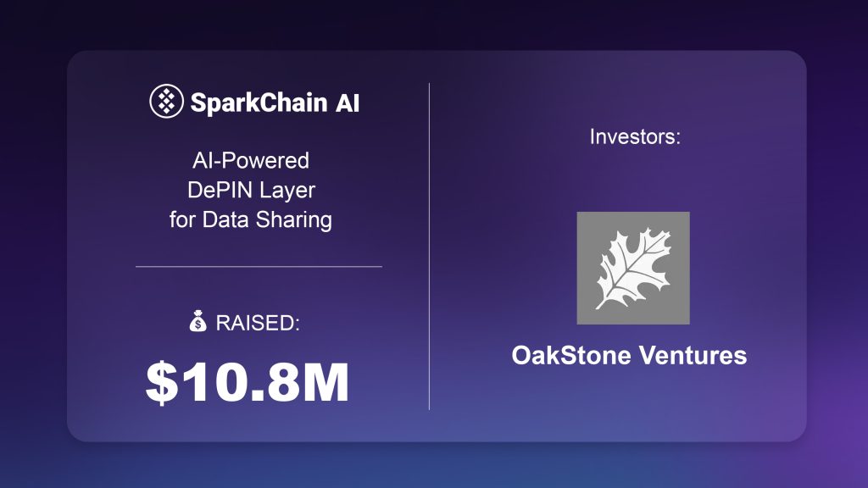This screenshot has width=868, height=488.
Task: Click the Investors: heading
Action: 635,136
